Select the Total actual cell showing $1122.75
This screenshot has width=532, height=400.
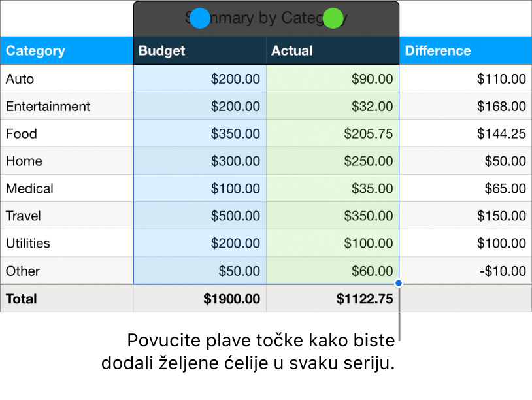[364, 299]
